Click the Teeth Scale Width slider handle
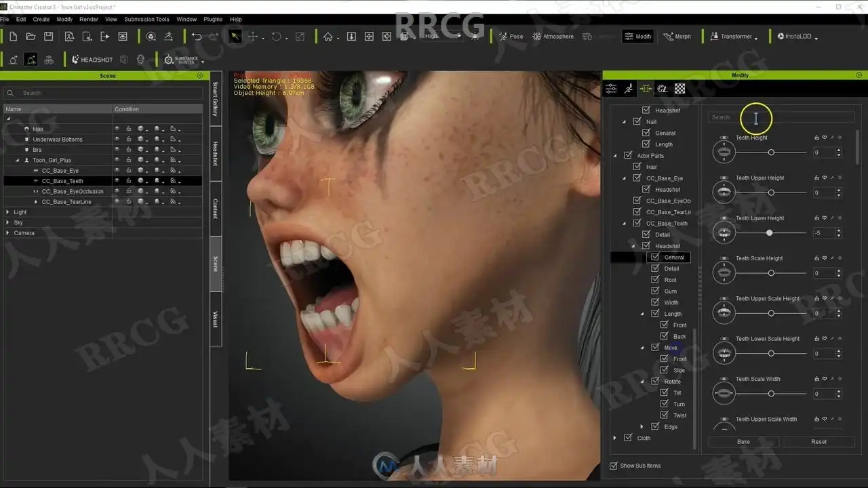Screen dimensions: 868x488 point(771,394)
